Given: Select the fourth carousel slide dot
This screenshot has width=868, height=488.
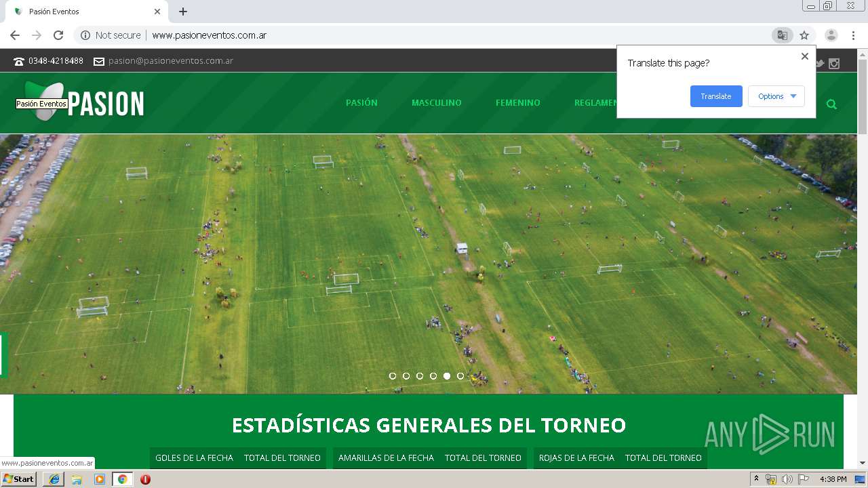Looking at the screenshot, I should 433,375.
